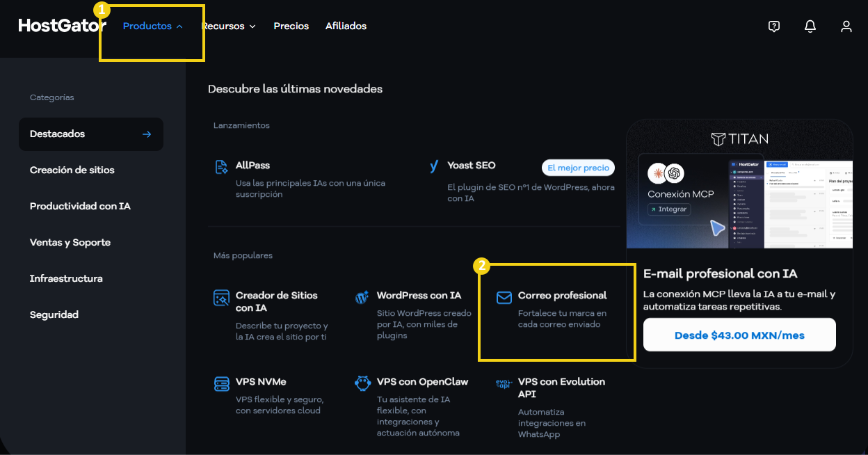Viewport: 868px width, 455px height.
Task: Click the VPS NVMe server icon
Action: tap(222, 384)
